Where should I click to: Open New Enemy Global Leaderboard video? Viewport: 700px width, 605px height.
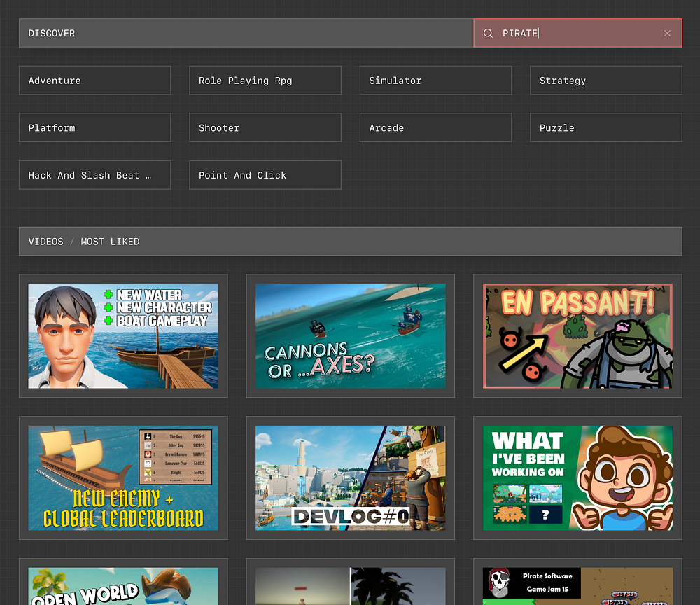[123, 478]
